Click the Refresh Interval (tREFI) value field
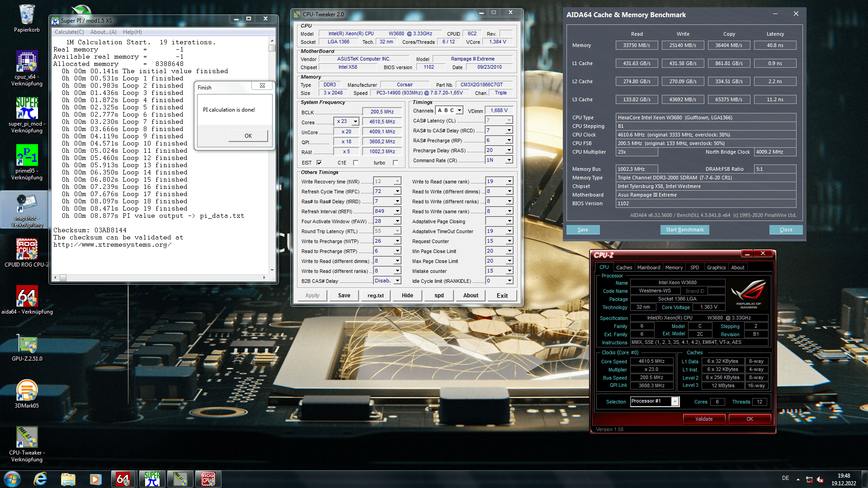 coord(383,211)
